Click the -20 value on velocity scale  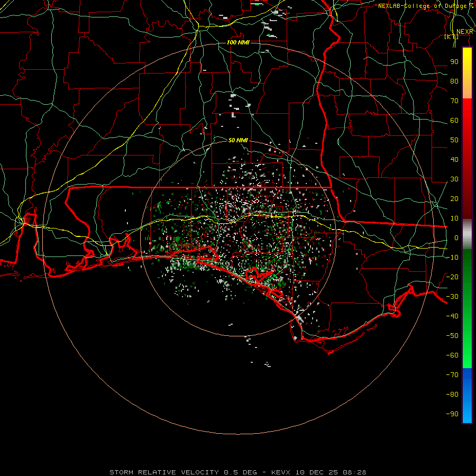pyautogui.click(x=452, y=277)
